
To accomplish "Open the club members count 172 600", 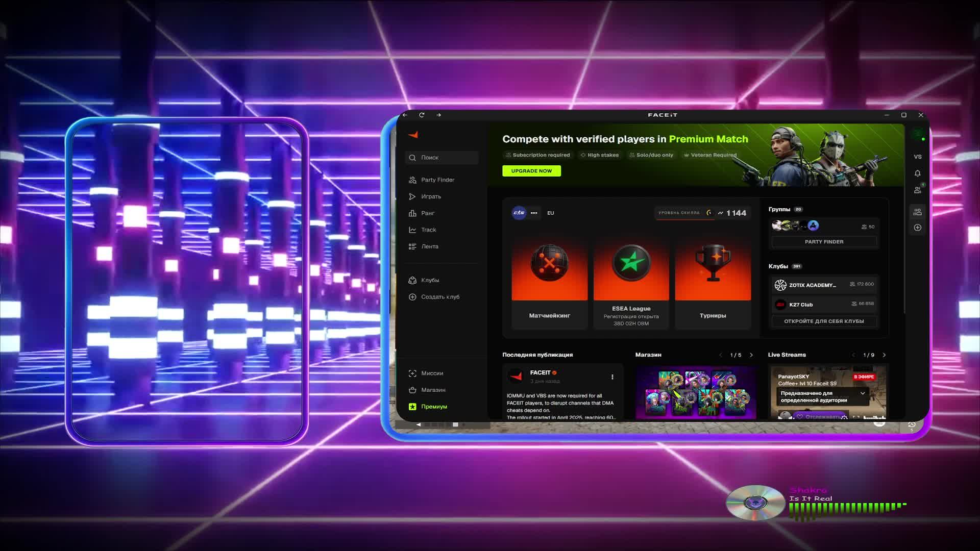I will [x=862, y=284].
